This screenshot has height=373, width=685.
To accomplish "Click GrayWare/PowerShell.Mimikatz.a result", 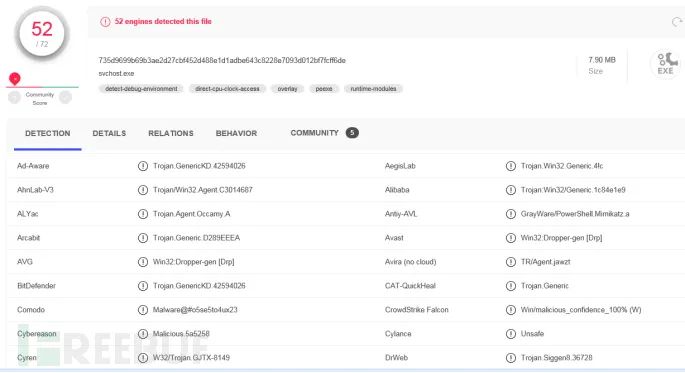I will pyautogui.click(x=575, y=214).
